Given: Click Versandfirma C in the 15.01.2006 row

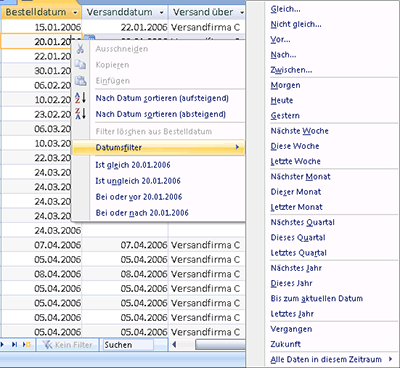Looking at the screenshot, I should [205, 27].
